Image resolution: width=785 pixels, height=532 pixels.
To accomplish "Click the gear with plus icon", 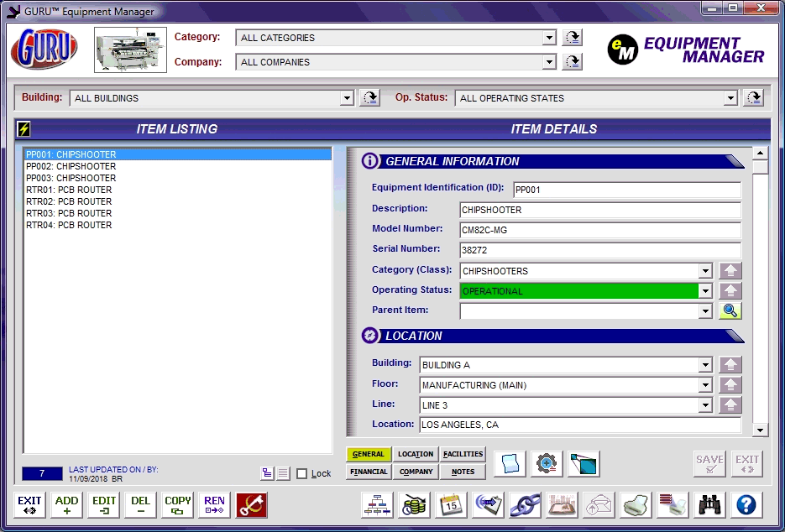I will [547, 463].
